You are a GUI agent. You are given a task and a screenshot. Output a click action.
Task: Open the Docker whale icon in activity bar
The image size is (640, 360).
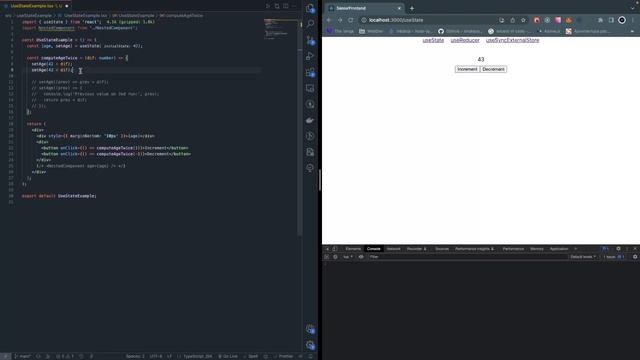310,120
